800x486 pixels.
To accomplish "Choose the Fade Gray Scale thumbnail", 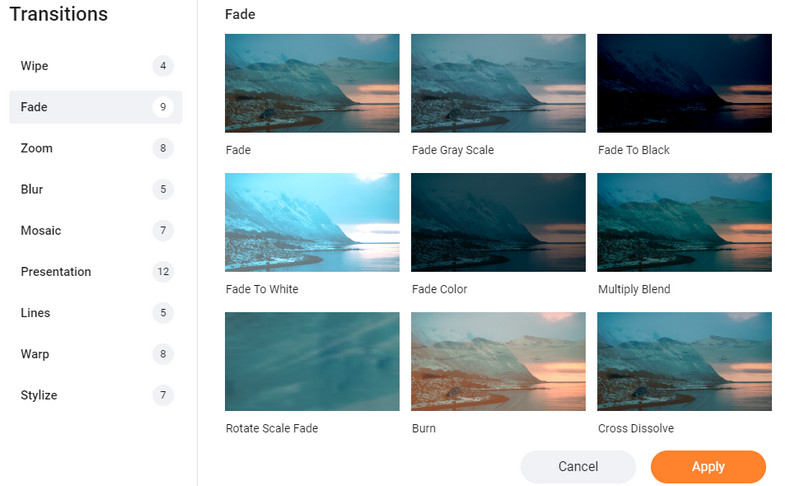I will click(498, 83).
